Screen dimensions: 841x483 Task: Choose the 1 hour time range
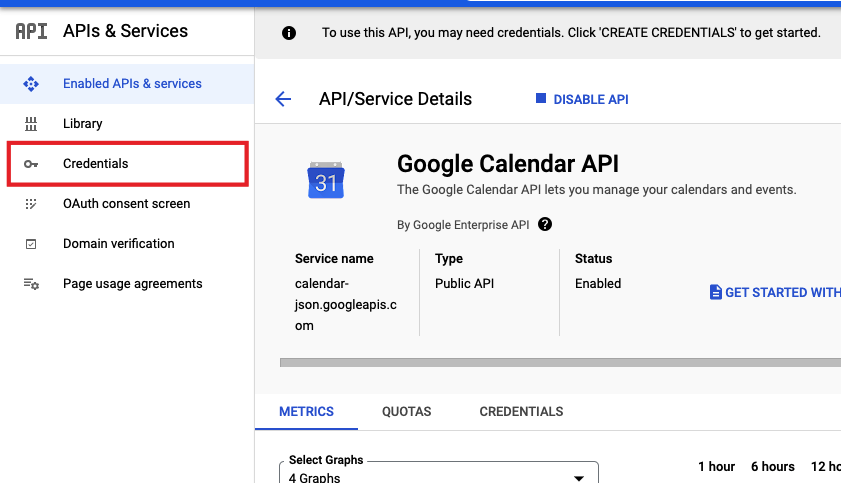pos(717,467)
